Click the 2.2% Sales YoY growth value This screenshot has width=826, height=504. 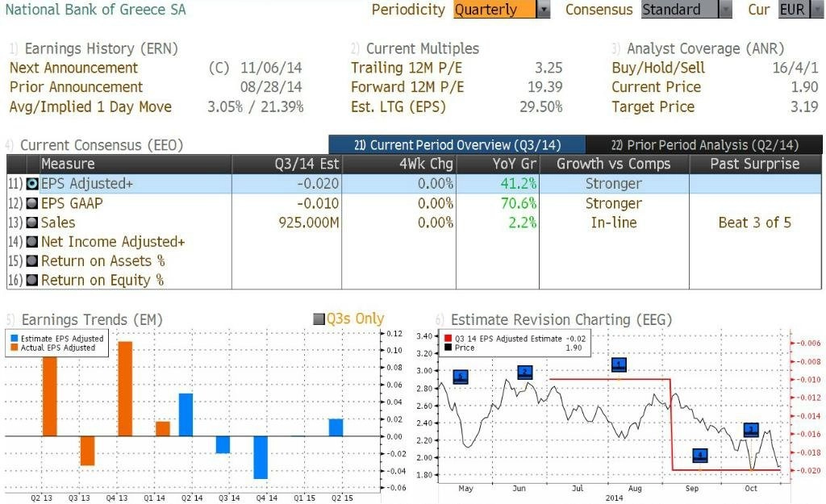[523, 223]
